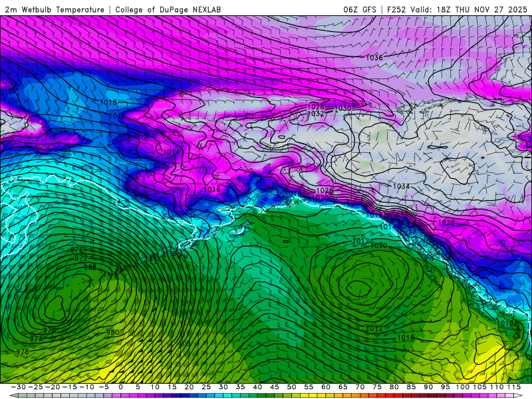
Task: Click the '18Z THU NOV 27 2025' valid time
Action: coord(481,10)
